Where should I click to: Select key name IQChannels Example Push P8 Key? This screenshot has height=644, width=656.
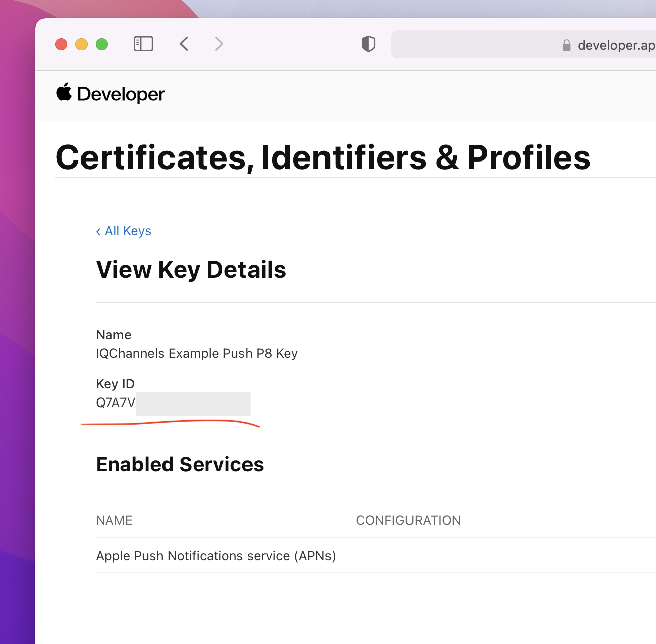197,353
